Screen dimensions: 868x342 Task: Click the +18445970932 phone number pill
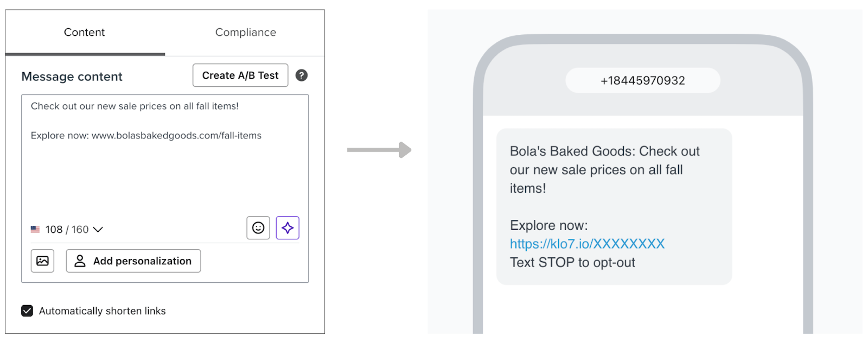click(642, 80)
